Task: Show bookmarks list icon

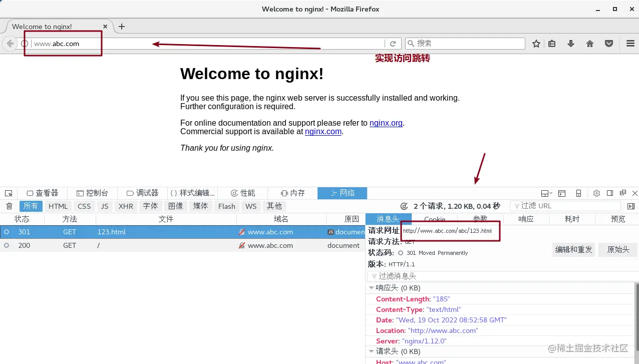Action: (552, 44)
